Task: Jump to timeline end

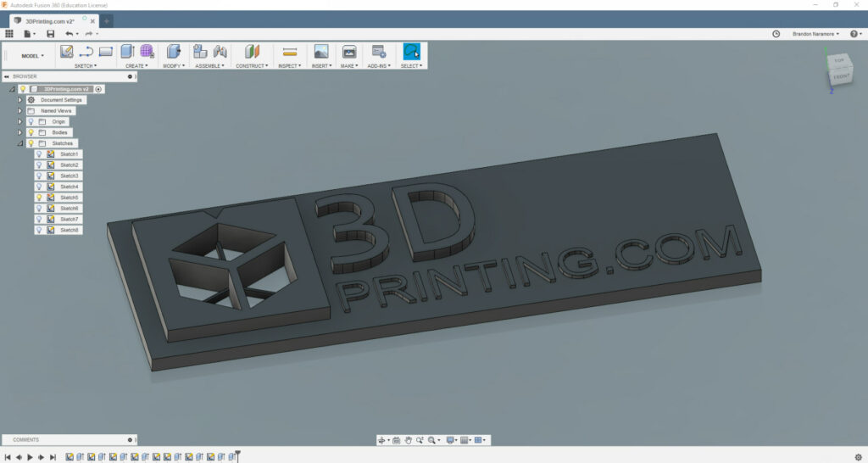Action: (53, 457)
